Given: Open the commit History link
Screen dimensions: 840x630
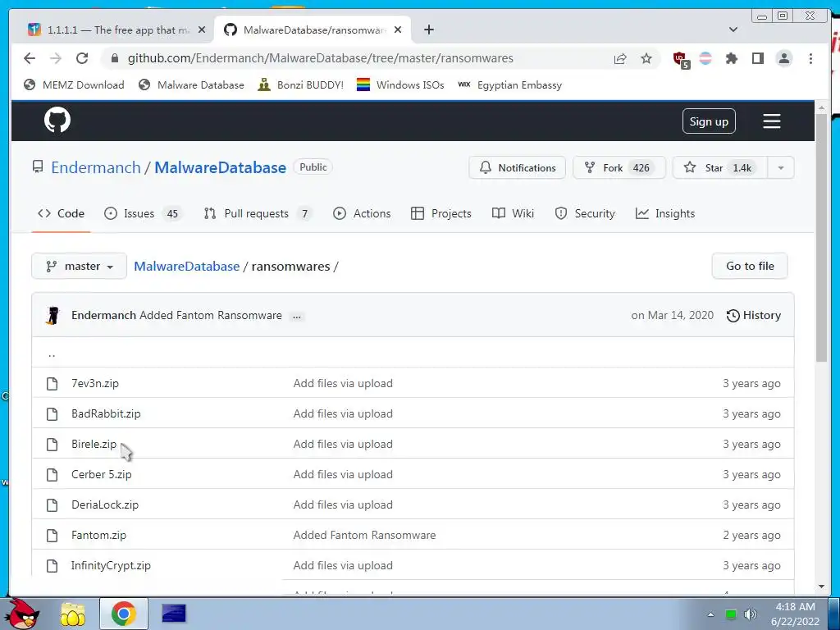Looking at the screenshot, I should 753,316.
